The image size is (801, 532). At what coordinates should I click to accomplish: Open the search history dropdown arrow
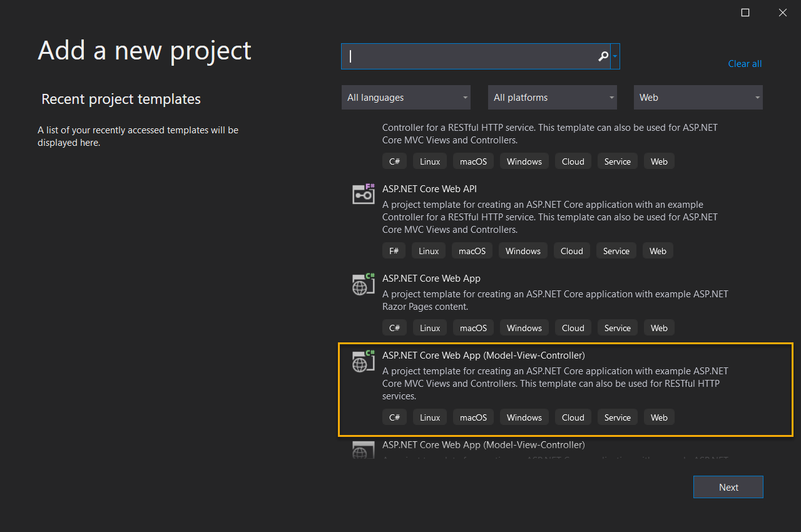tap(615, 56)
